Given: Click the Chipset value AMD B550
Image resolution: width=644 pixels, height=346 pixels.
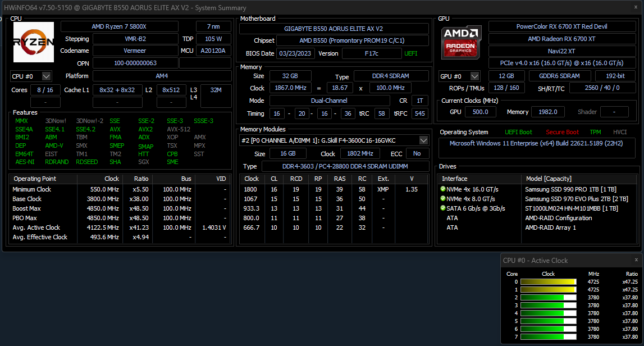Looking at the screenshot, I should pyautogui.click(x=352, y=40).
